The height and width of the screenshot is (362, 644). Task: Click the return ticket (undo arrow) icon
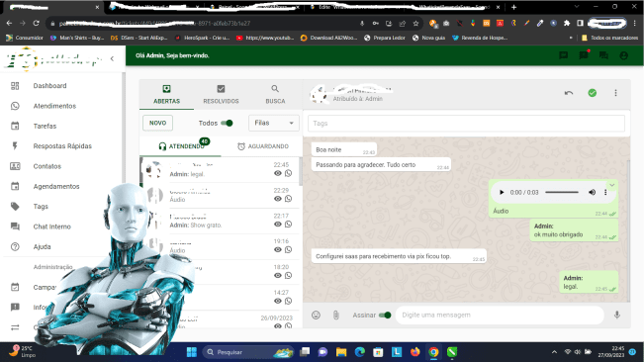pos(569,93)
